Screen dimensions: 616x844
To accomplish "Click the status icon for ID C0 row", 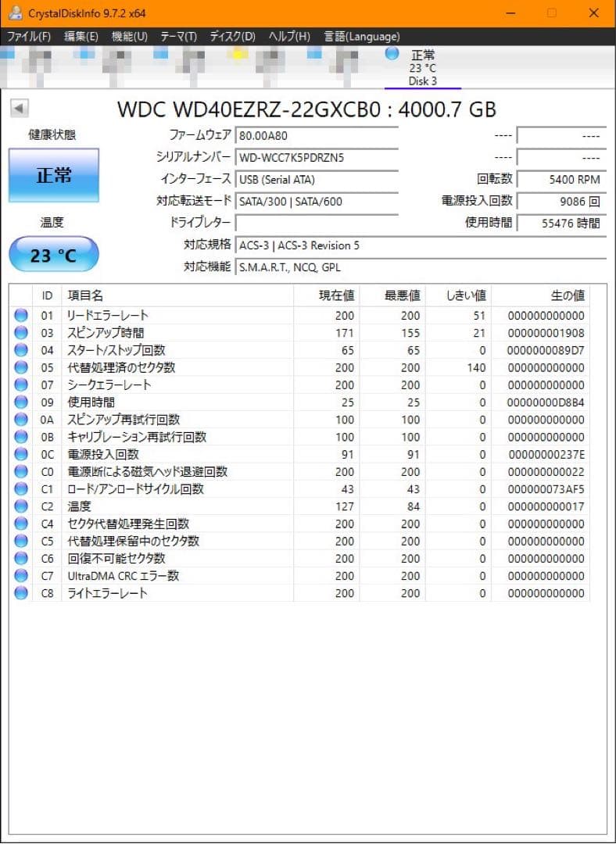I will (x=21, y=471).
